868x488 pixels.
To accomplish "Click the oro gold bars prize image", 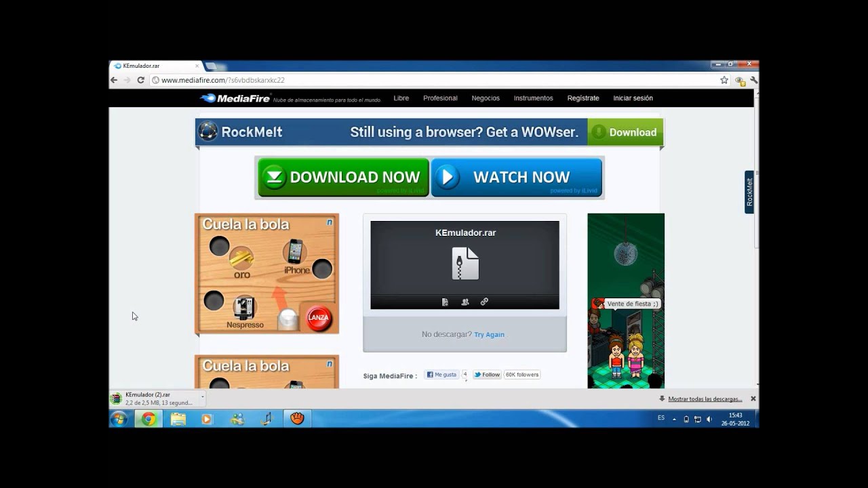I will [x=241, y=258].
